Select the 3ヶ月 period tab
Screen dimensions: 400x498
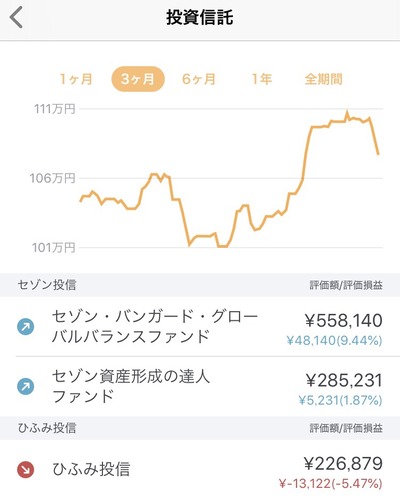coord(138,79)
